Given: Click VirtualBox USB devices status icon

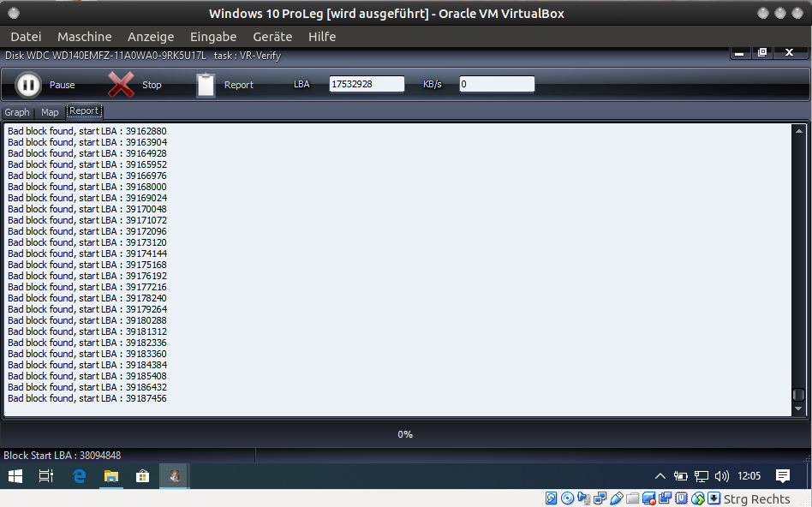Looking at the screenshot, I should (616, 498).
